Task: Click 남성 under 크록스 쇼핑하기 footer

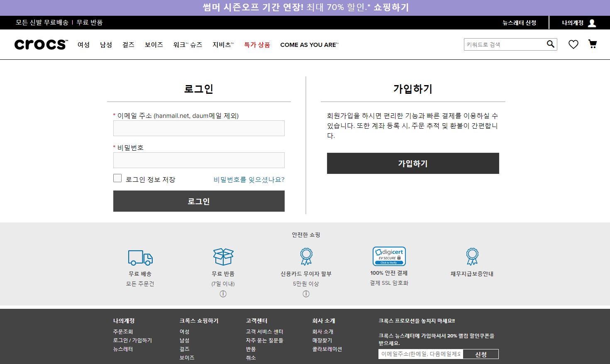Action: [x=184, y=340]
